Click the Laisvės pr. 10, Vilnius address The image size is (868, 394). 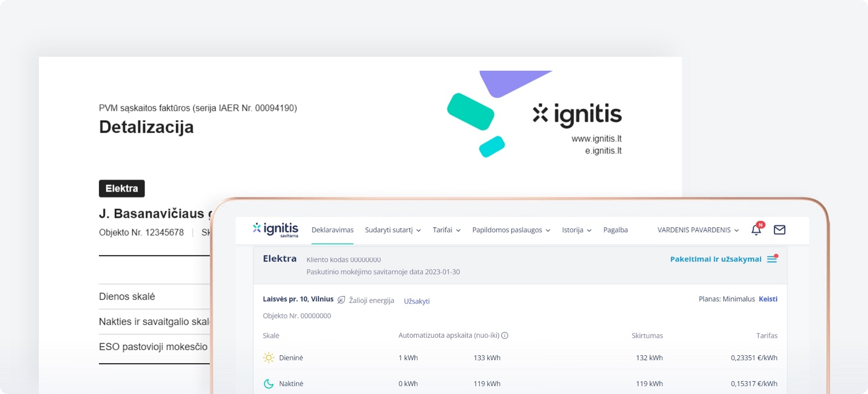298,299
